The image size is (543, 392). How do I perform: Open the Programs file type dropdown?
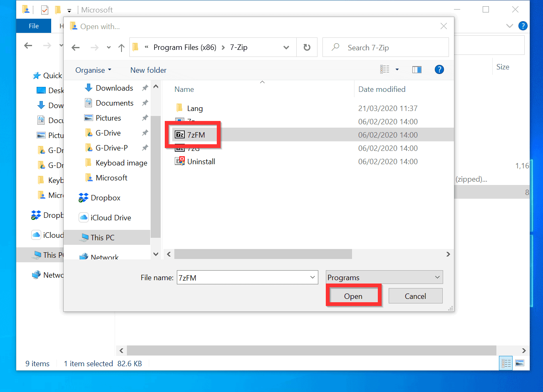tap(384, 278)
